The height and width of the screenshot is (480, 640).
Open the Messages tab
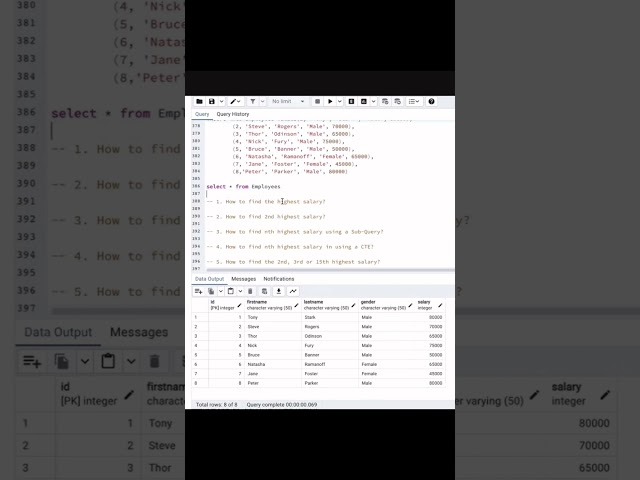(x=244, y=279)
